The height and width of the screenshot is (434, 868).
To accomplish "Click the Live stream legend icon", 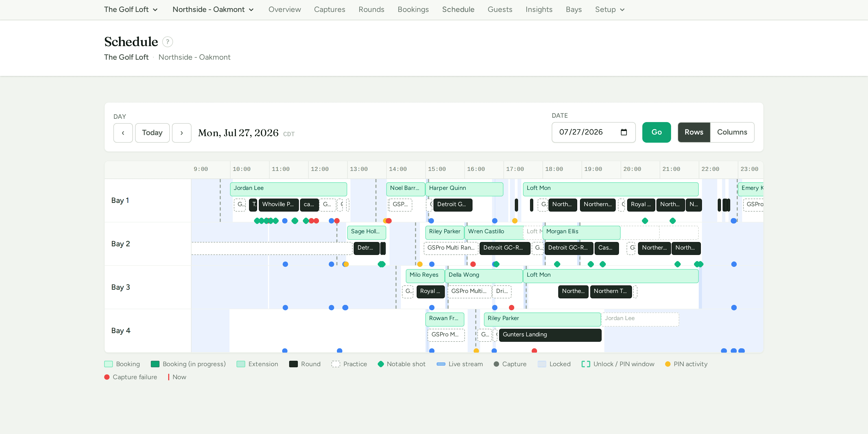I will (441, 364).
